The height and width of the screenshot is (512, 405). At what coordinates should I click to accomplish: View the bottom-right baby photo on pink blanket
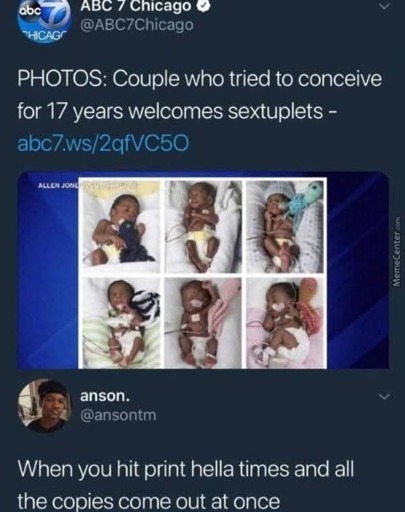pos(285,322)
